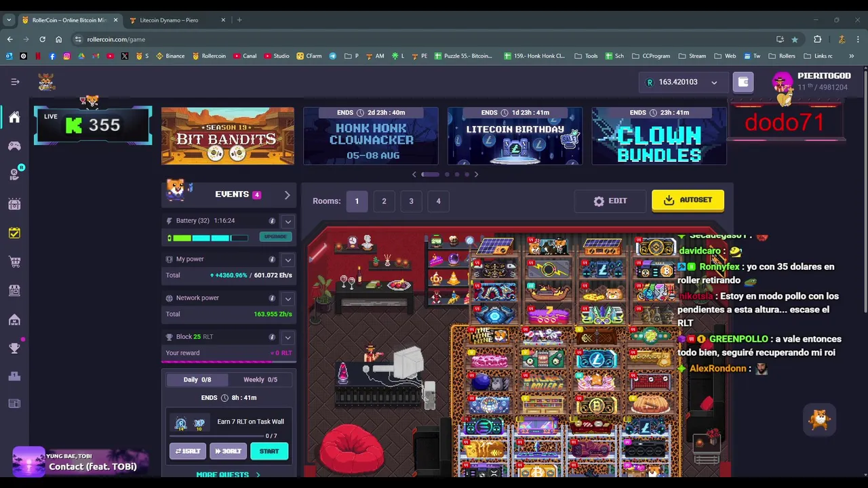The width and height of the screenshot is (868, 488).
Task: Show Network power info icon
Action: click(x=272, y=298)
